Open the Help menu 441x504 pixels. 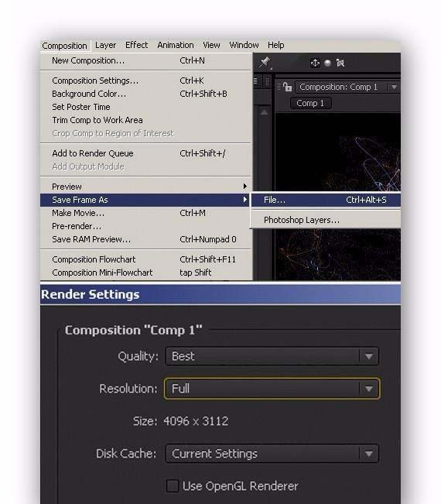[x=276, y=46]
